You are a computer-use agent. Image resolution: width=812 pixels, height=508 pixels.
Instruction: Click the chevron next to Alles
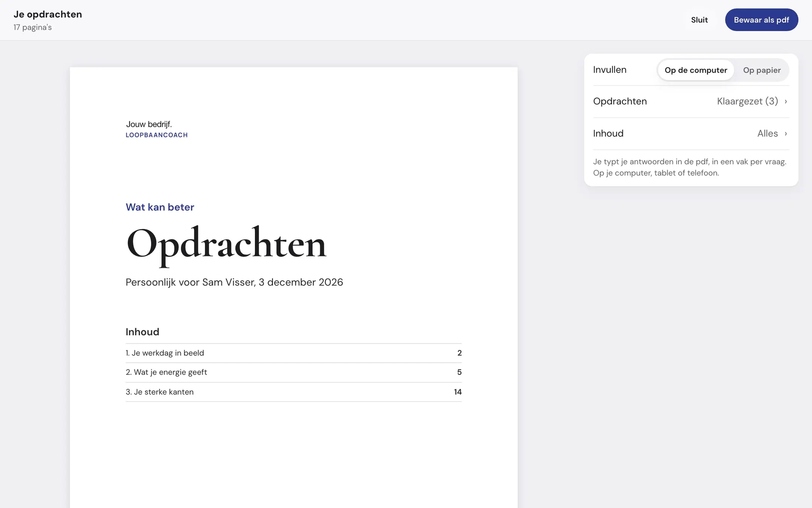click(786, 134)
